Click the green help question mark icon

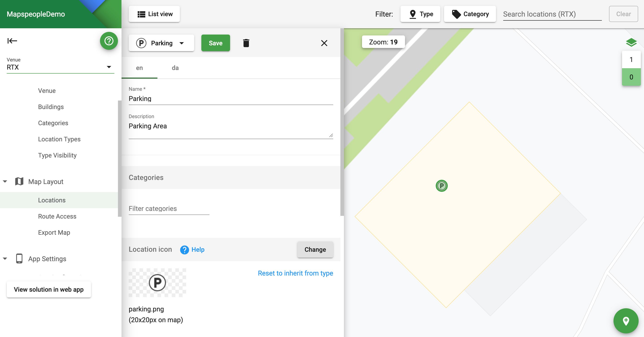tap(109, 41)
